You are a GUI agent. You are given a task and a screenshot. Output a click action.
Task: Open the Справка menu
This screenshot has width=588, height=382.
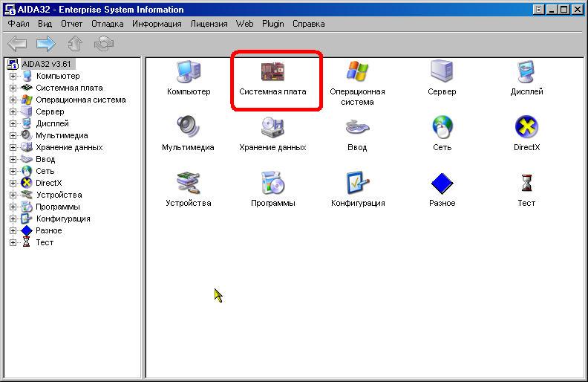coord(308,24)
